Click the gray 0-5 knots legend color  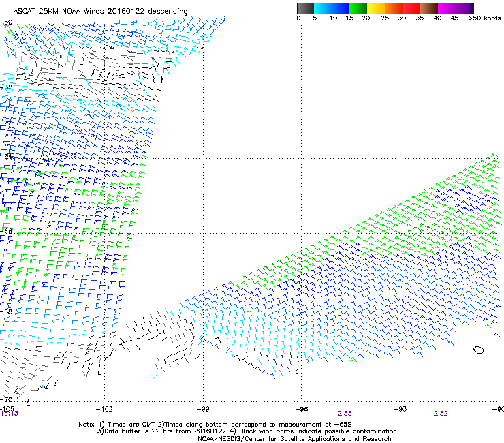coord(305,8)
